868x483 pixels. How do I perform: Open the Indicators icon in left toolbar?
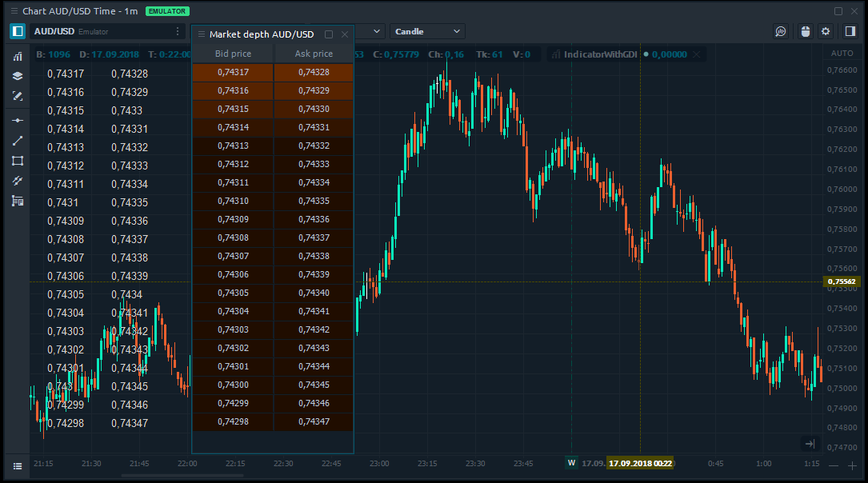17,57
